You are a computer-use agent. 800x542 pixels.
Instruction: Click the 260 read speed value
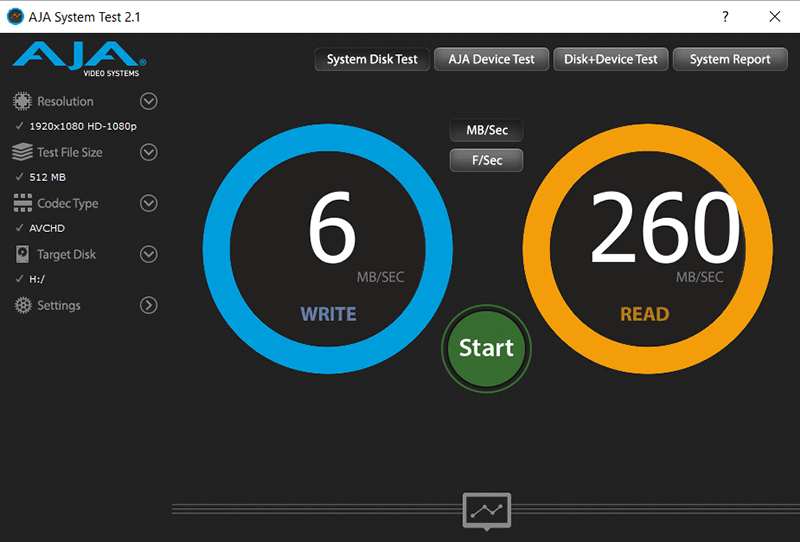pyautogui.click(x=665, y=226)
